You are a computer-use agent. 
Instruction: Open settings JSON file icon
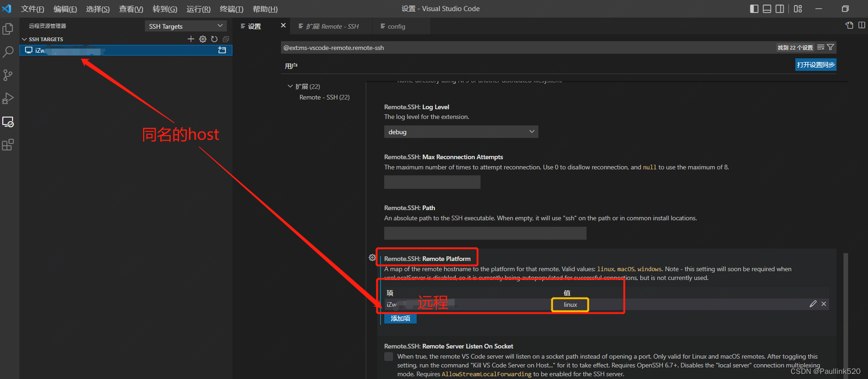click(x=849, y=25)
